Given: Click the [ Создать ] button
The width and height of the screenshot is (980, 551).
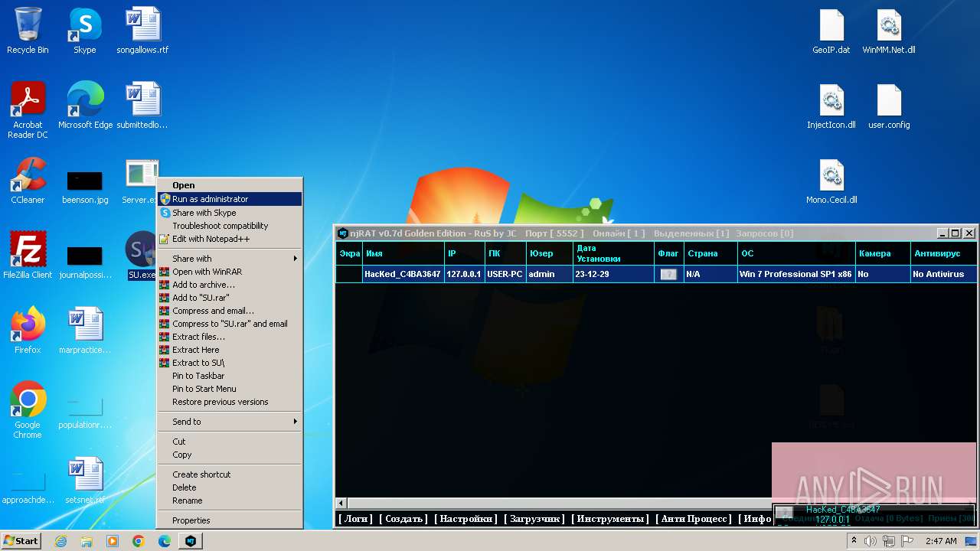Looking at the screenshot, I should (x=403, y=519).
